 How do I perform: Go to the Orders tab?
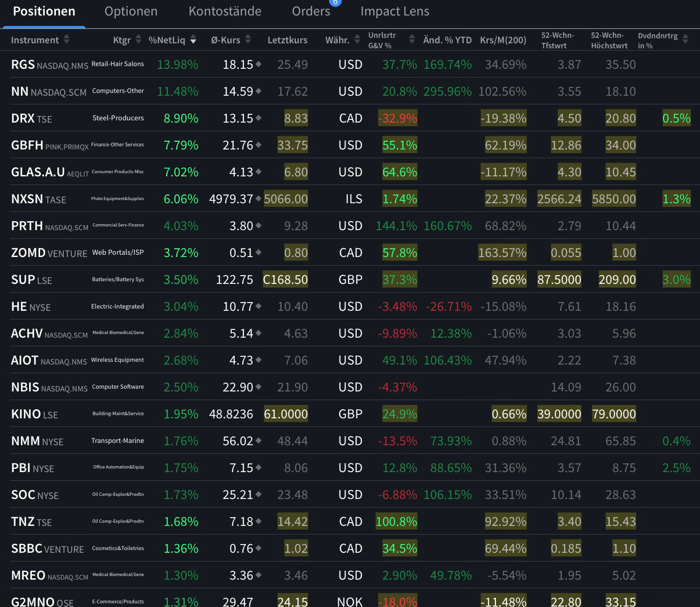pyautogui.click(x=311, y=11)
